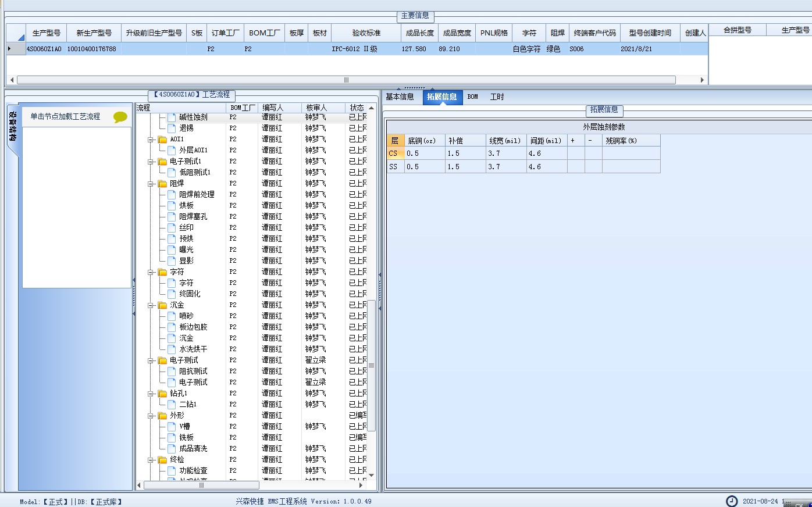812x507 pixels.
Task: Click the document icon beside 曝光
Action: pos(172,249)
